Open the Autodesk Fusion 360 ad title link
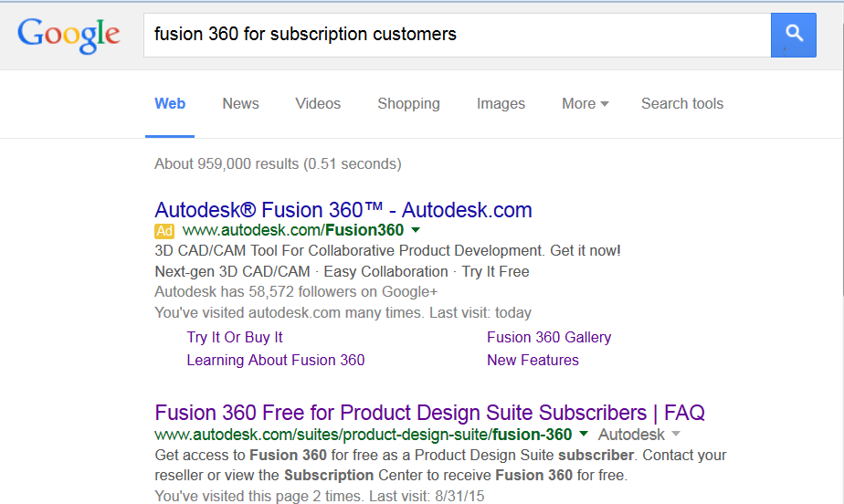 point(343,210)
